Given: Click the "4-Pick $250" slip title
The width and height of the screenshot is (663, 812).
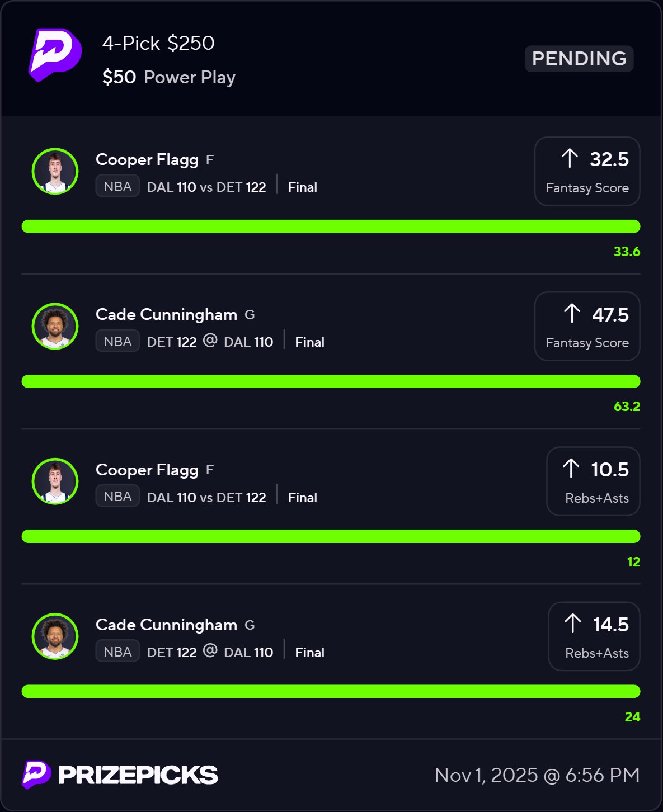Looking at the screenshot, I should (x=158, y=43).
